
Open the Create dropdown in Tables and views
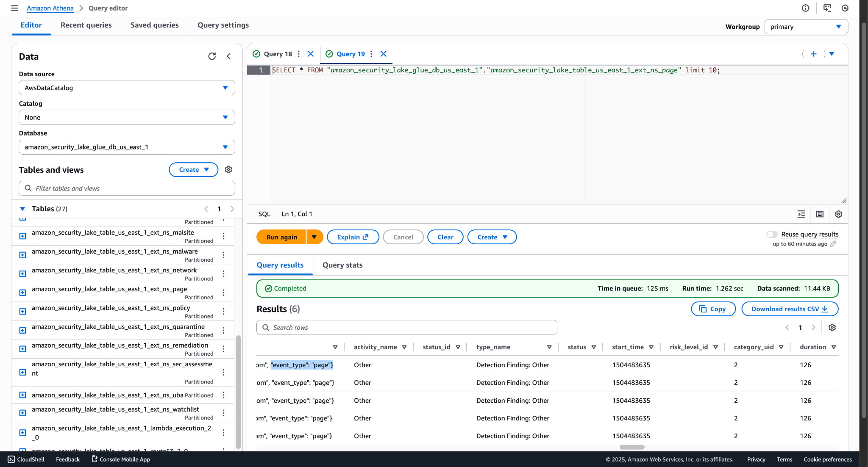pyautogui.click(x=194, y=169)
